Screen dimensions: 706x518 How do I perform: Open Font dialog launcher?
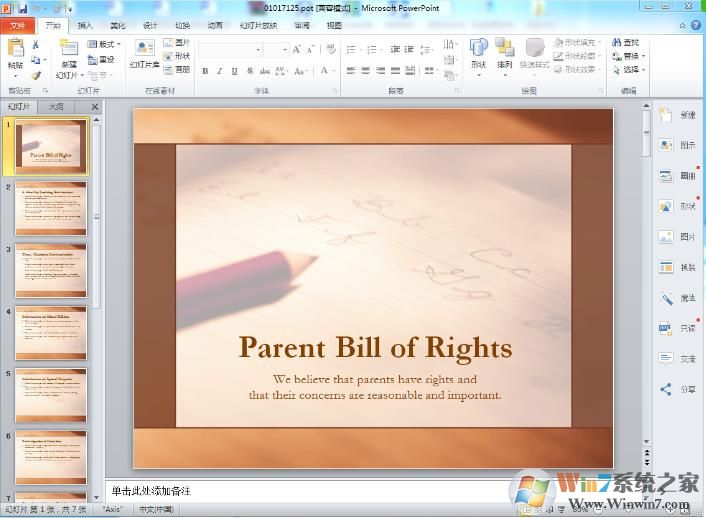click(x=335, y=91)
